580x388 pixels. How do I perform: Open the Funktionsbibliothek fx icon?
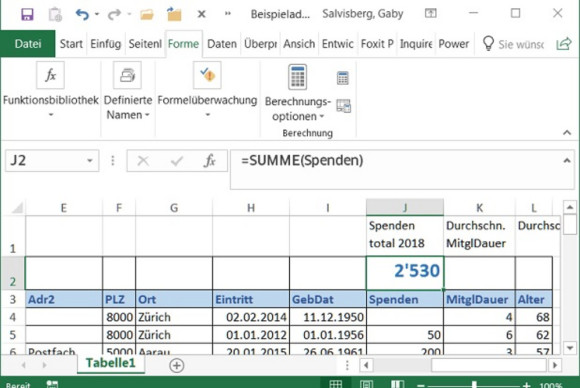click(50, 75)
